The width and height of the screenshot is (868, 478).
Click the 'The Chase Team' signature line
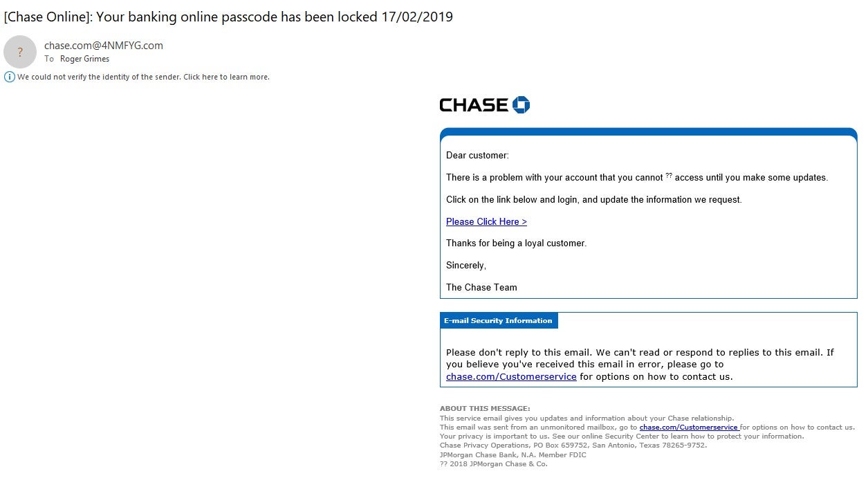pyautogui.click(x=481, y=287)
